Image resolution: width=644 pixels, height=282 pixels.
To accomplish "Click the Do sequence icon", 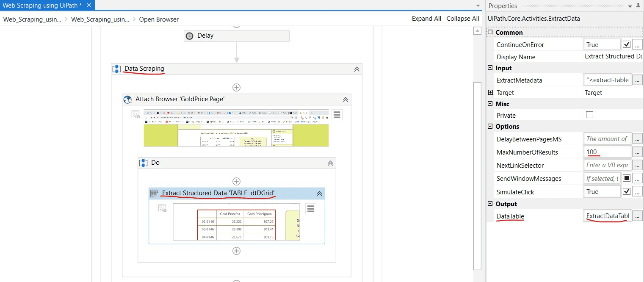I will [x=143, y=163].
